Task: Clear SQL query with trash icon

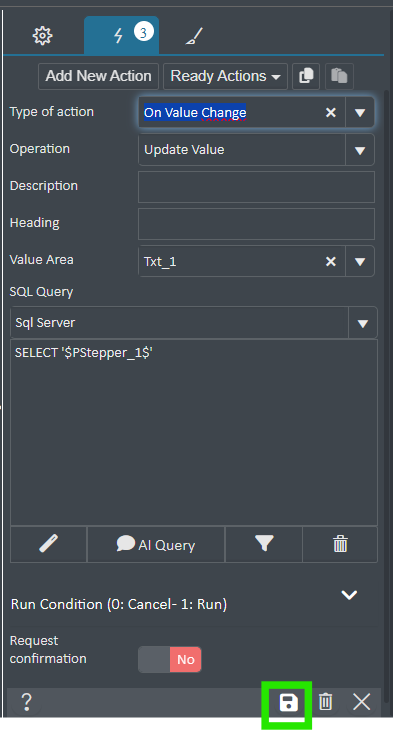Action: (340, 544)
